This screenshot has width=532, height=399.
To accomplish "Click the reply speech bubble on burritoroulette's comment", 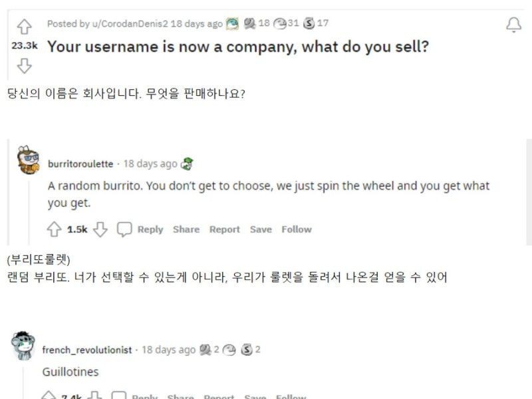I will tap(124, 229).
